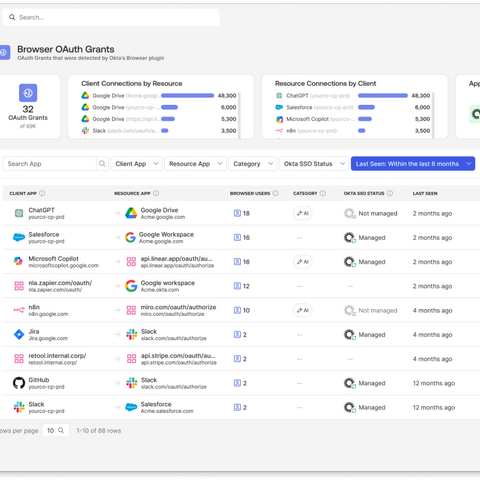Click browser users count 12 in zapier row
This screenshot has width=480, height=480.
[246, 286]
